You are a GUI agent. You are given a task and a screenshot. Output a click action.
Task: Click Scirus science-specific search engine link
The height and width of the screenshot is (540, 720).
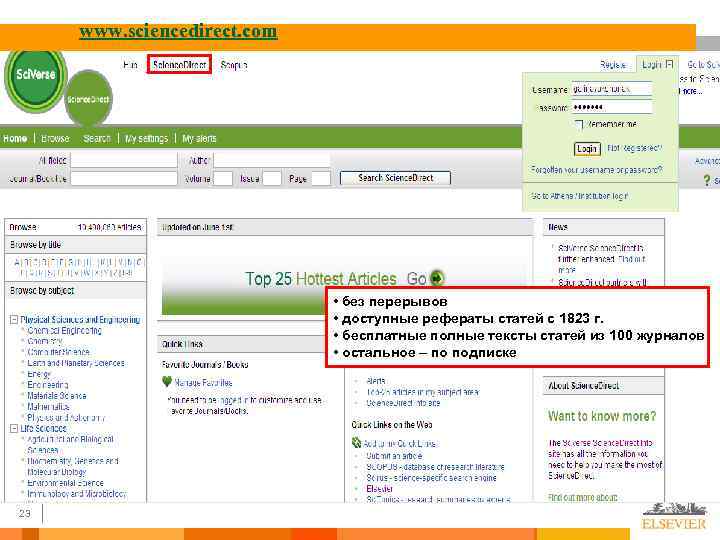pos(431,478)
